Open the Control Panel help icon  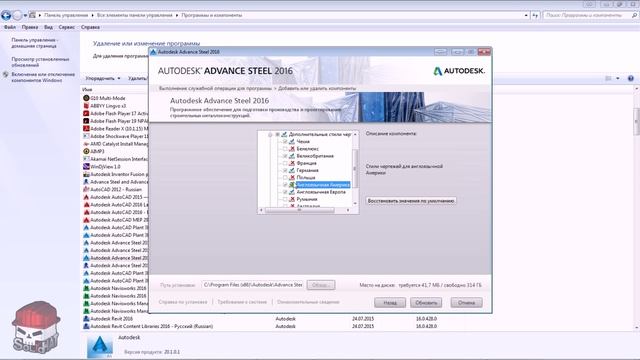[631, 78]
